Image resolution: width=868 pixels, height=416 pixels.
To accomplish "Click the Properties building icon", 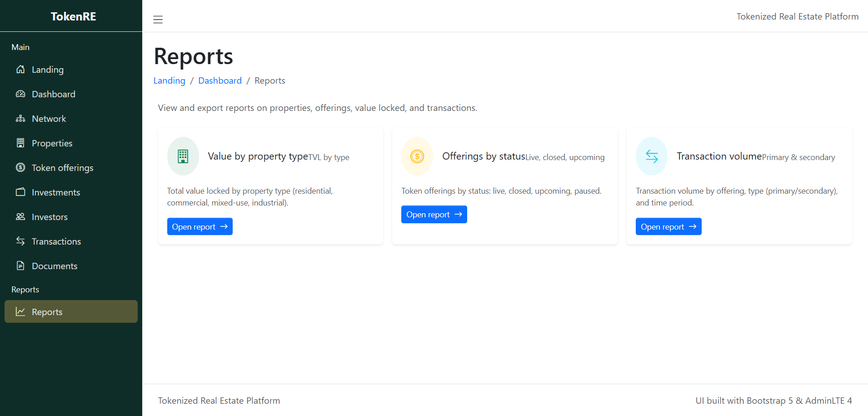I will click(x=21, y=143).
